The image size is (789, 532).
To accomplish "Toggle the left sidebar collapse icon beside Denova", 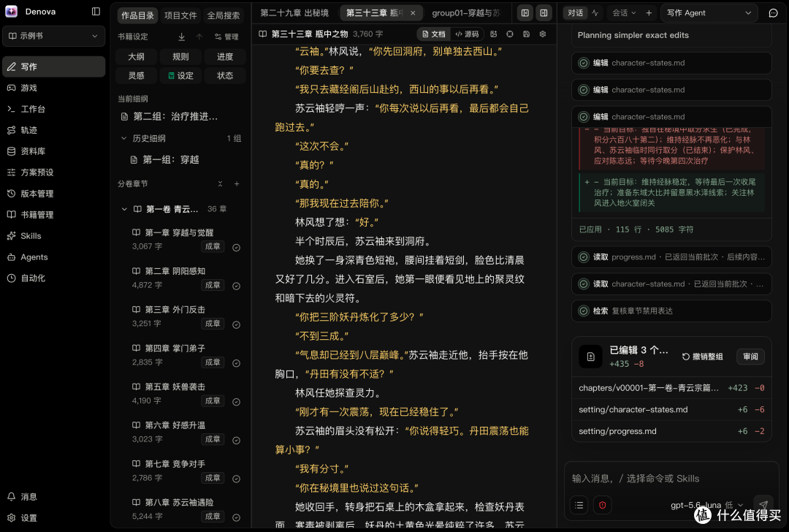I will coord(96,11).
